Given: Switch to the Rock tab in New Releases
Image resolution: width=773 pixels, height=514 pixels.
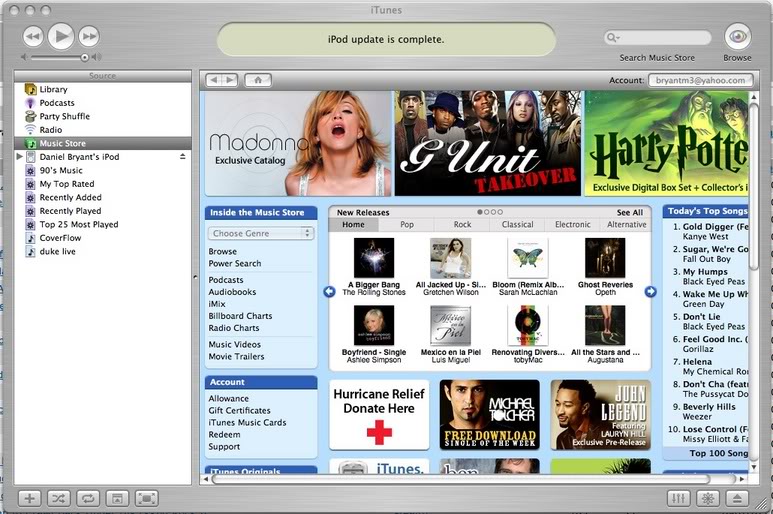Looking at the screenshot, I should 462,225.
